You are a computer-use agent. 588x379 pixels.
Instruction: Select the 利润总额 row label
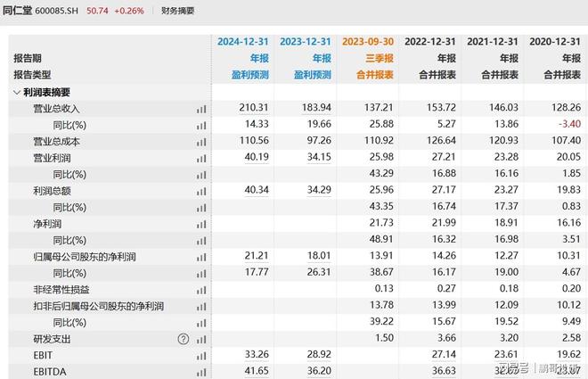point(53,191)
